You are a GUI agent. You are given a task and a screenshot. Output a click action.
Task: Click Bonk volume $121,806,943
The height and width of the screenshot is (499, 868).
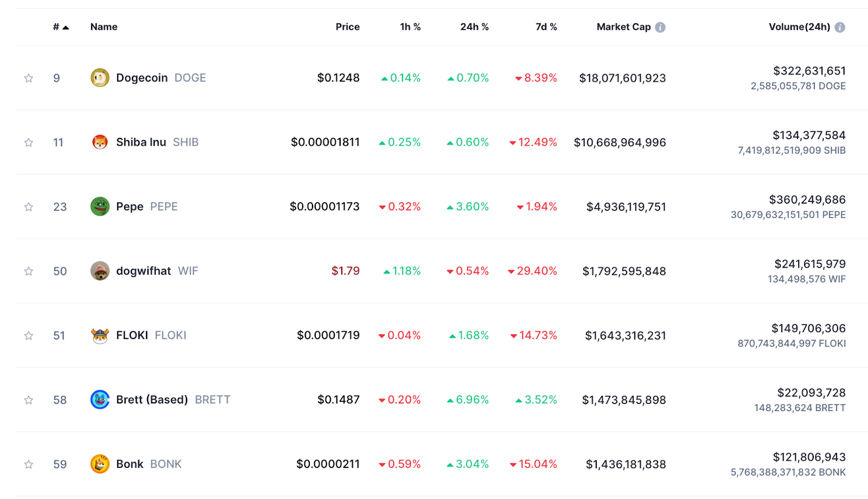pos(809,457)
